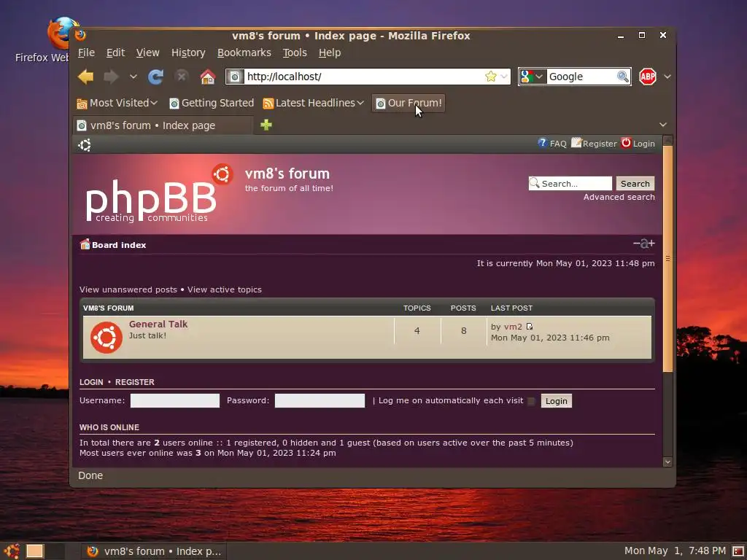The height and width of the screenshot is (560, 747).
Task: Open the History menu
Action: tap(188, 52)
